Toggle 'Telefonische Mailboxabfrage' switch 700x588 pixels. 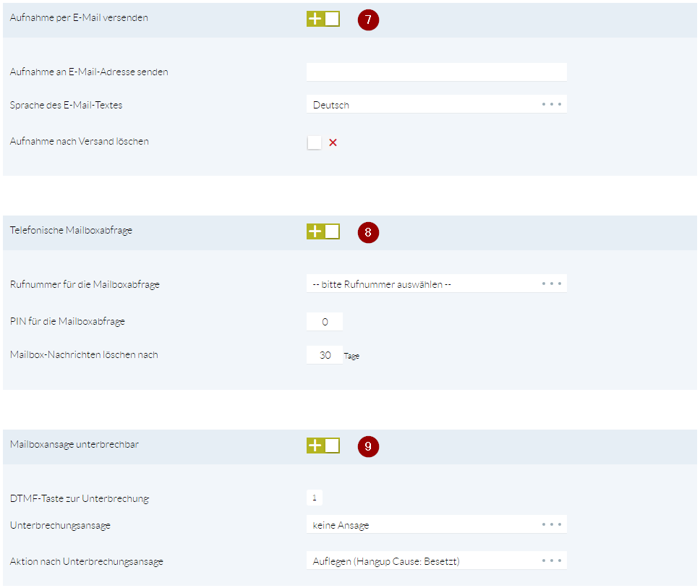323,231
